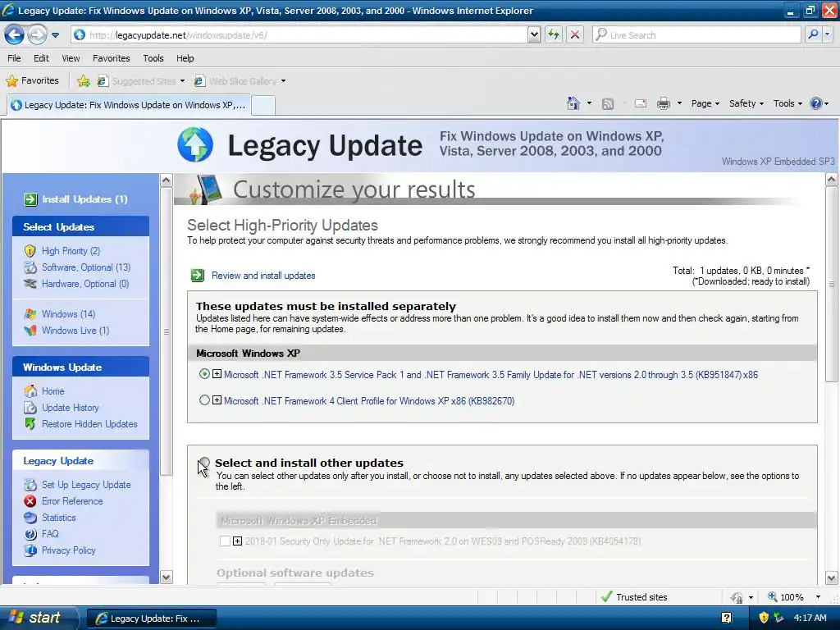Image resolution: width=840 pixels, height=630 pixels.
Task: Click the Live Search magnifier button
Action: [813, 34]
